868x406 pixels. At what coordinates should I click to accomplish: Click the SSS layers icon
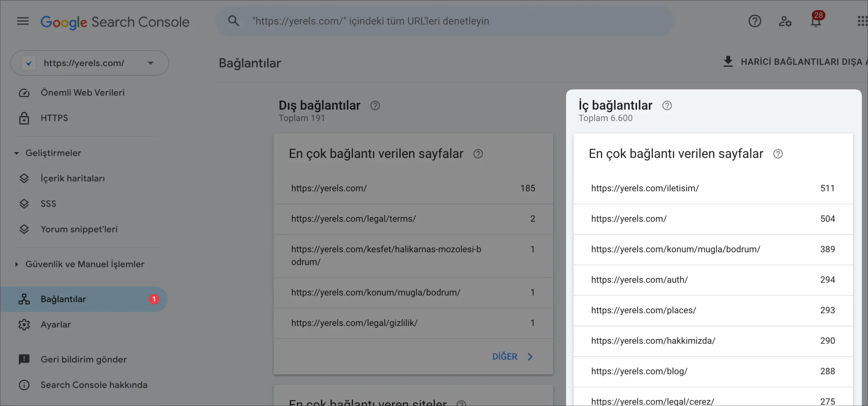tap(24, 204)
